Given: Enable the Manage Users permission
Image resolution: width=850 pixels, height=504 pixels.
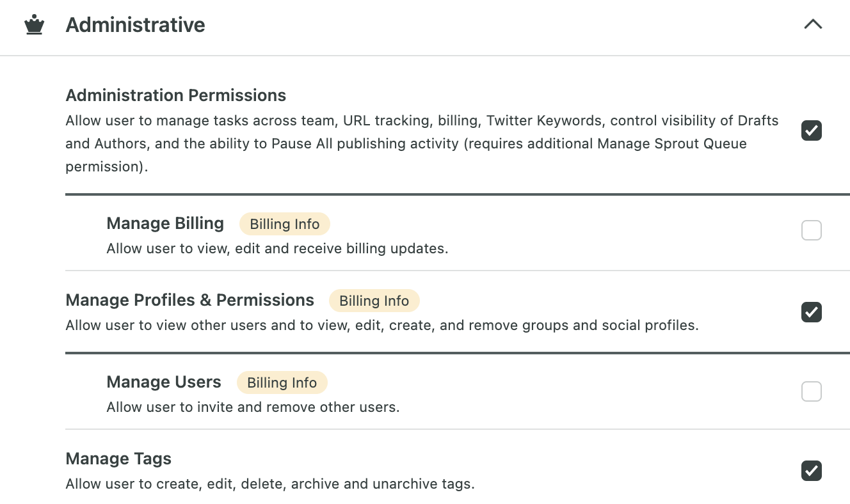Looking at the screenshot, I should 811,391.
